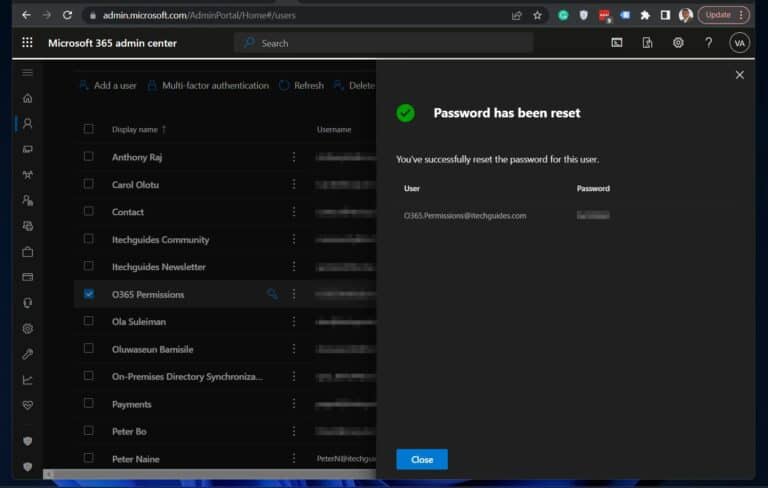Click the blue Close button
The height and width of the screenshot is (488, 768).
pos(422,460)
